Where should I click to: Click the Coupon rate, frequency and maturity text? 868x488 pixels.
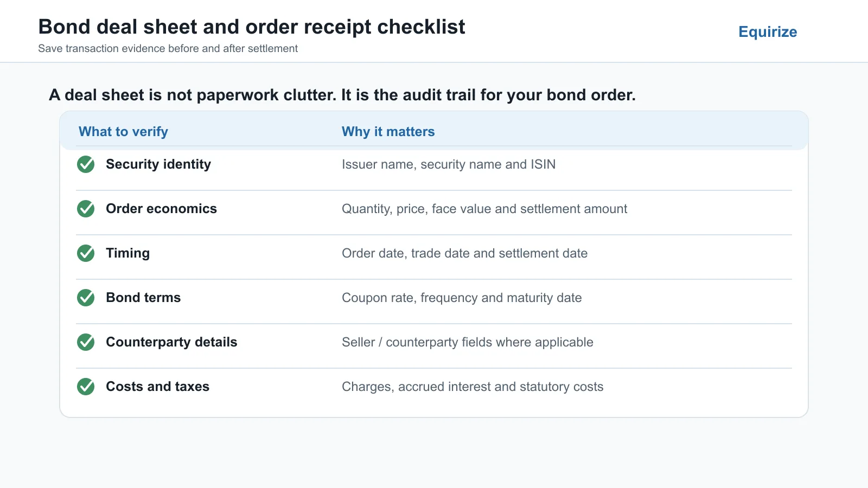(x=462, y=298)
